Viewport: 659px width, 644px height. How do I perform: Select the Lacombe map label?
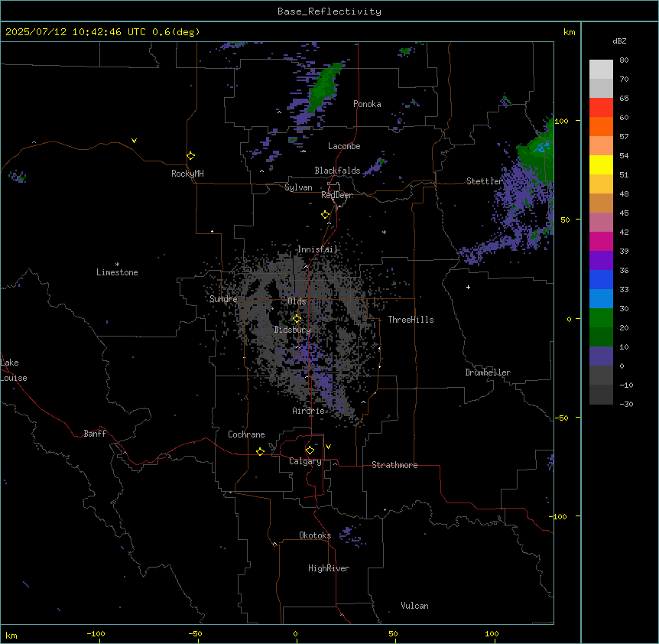point(344,146)
